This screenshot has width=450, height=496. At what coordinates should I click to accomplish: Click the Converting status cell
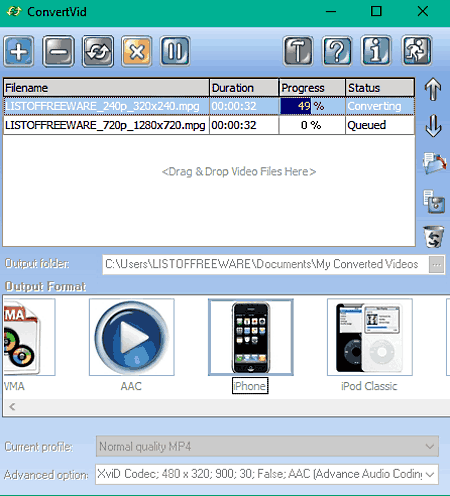pos(380,106)
